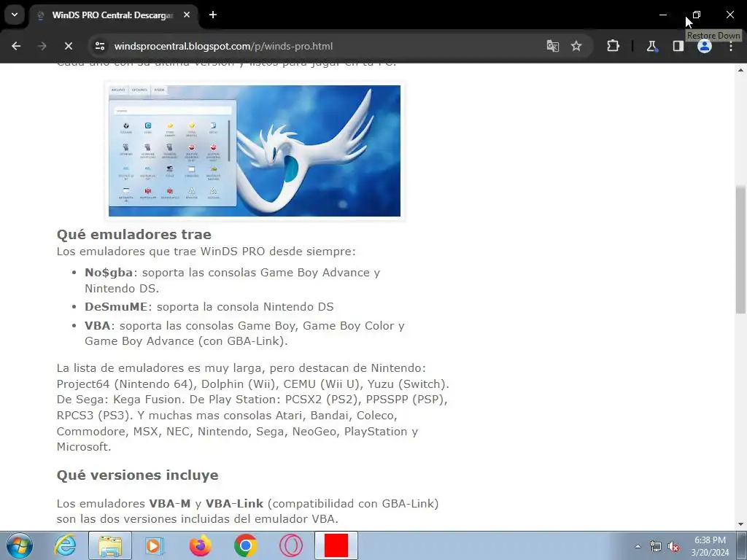Open the Chrome Labs flask icon
The height and width of the screenshot is (560, 747).
[x=651, y=46]
